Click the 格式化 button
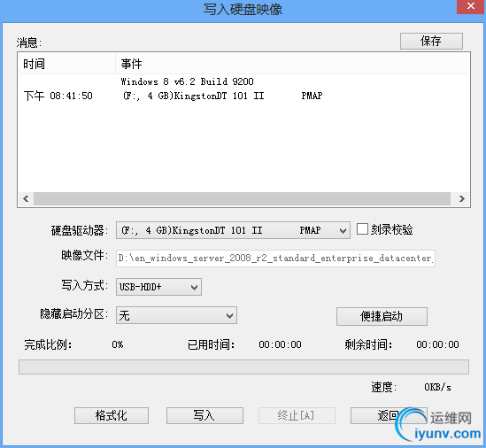Image resolution: width=486 pixels, height=448 pixels. pyautogui.click(x=112, y=415)
